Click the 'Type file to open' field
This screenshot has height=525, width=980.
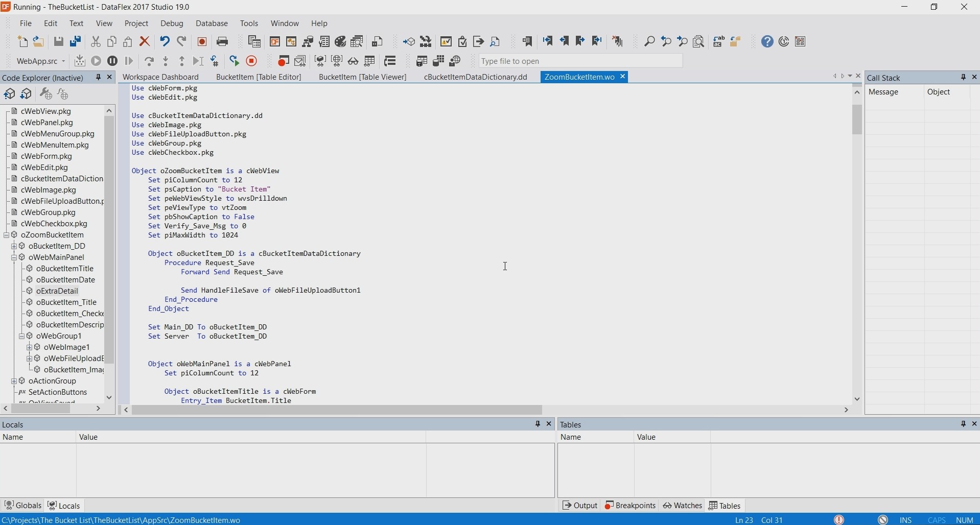[580, 61]
